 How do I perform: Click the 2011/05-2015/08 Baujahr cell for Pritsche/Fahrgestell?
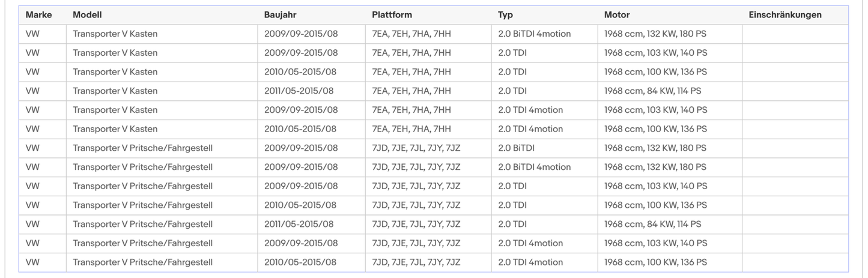coord(299,225)
